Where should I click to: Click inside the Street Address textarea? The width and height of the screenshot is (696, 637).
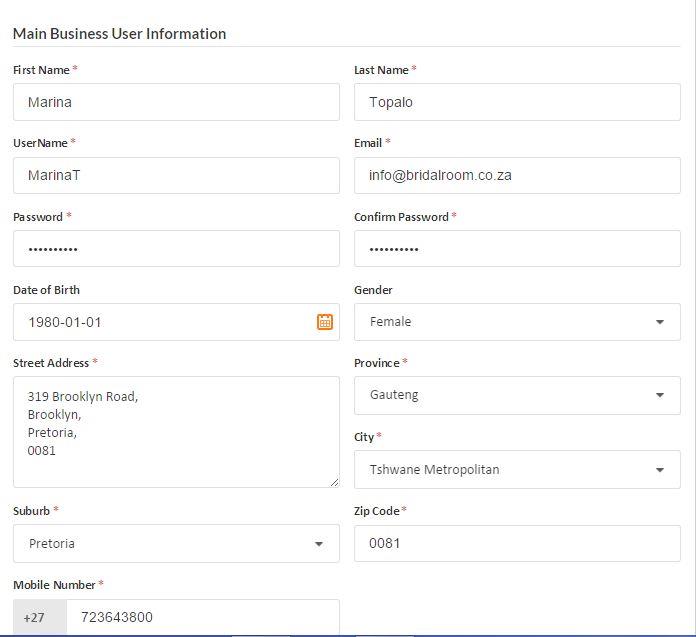click(x=176, y=432)
